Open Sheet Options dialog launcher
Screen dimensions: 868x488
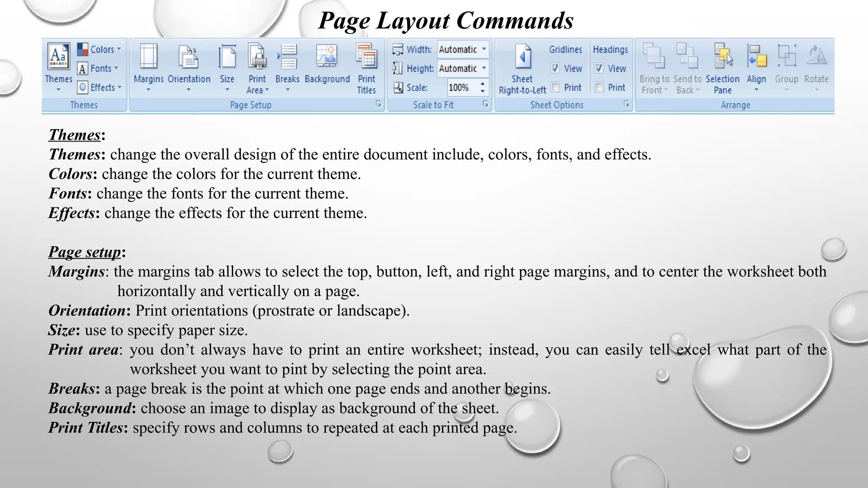(x=626, y=104)
